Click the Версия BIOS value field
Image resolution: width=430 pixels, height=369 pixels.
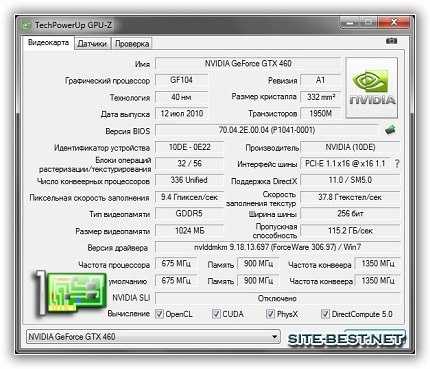pyautogui.click(x=267, y=130)
